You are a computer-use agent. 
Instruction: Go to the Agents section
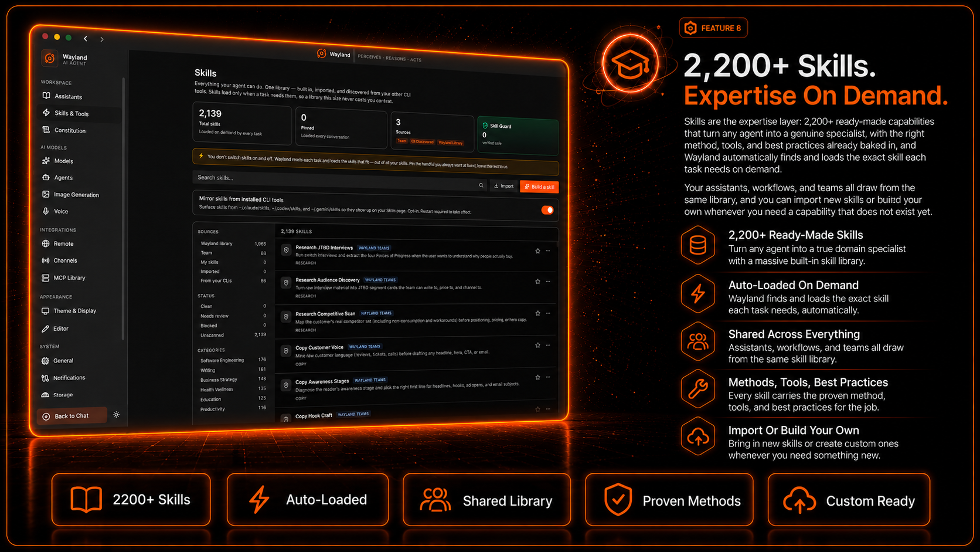coord(57,178)
